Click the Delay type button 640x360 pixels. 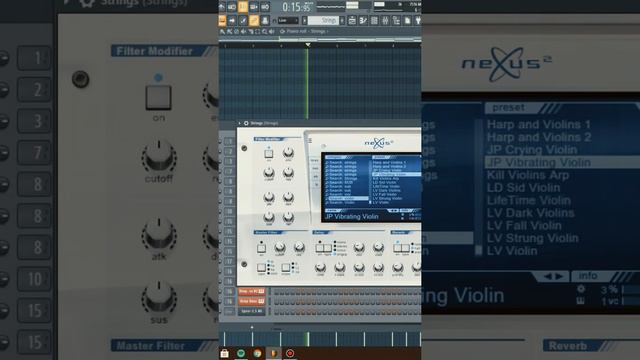[x=327, y=248]
